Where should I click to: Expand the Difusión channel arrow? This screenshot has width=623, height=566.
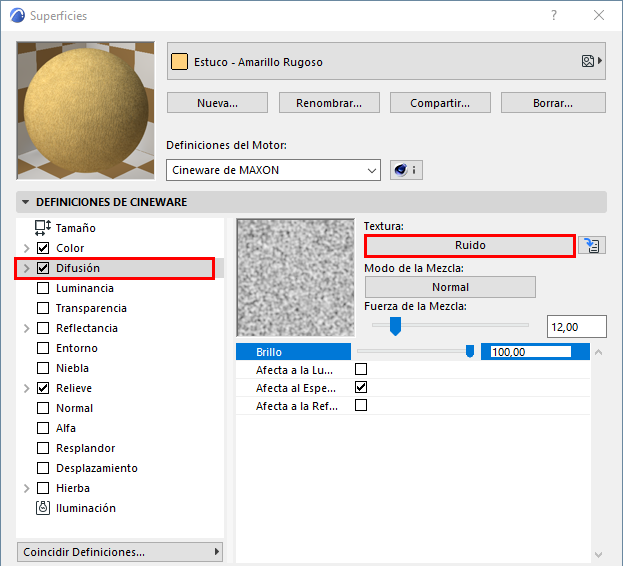point(27,268)
